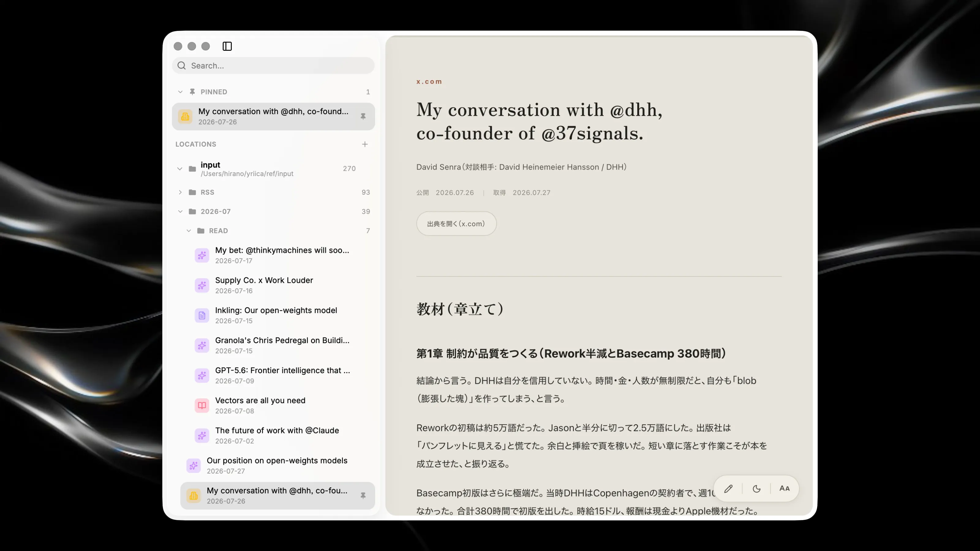Expand the RSS folder chevron
The width and height of the screenshot is (980, 551).
coord(180,192)
